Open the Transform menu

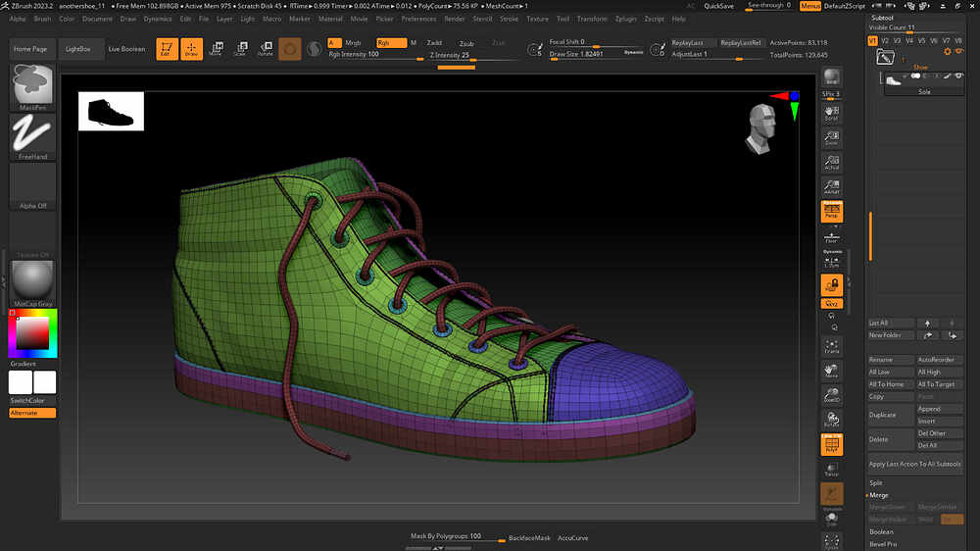(x=592, y=19)
